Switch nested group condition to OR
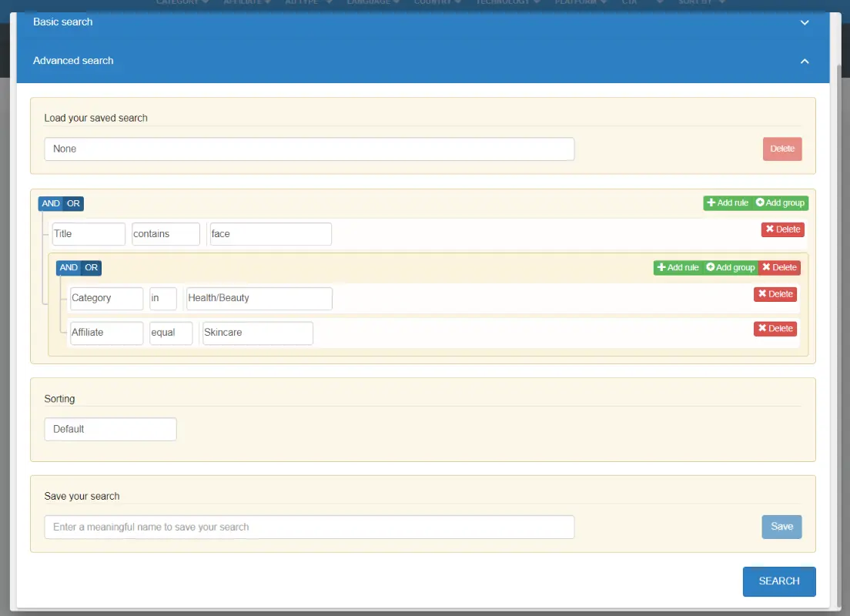The height and width of the screenshot is (616, 850). click(91, 268)
